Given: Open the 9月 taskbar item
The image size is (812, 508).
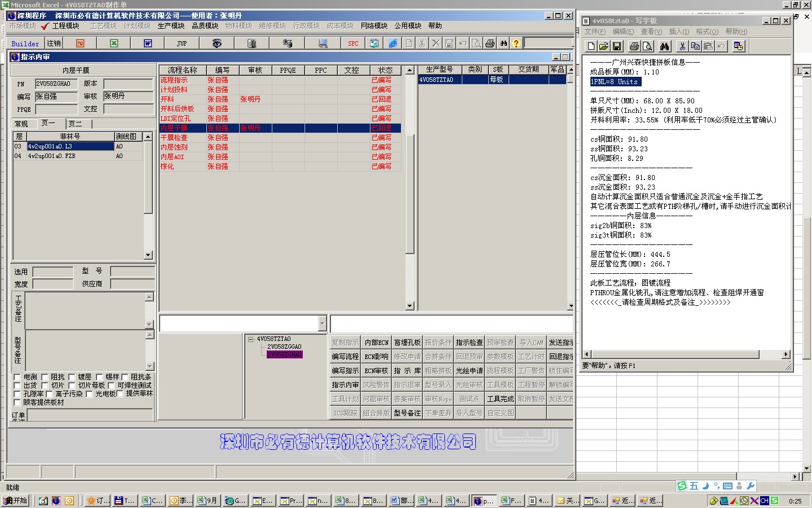Looking at the screenshot, I should click(207, 501).
